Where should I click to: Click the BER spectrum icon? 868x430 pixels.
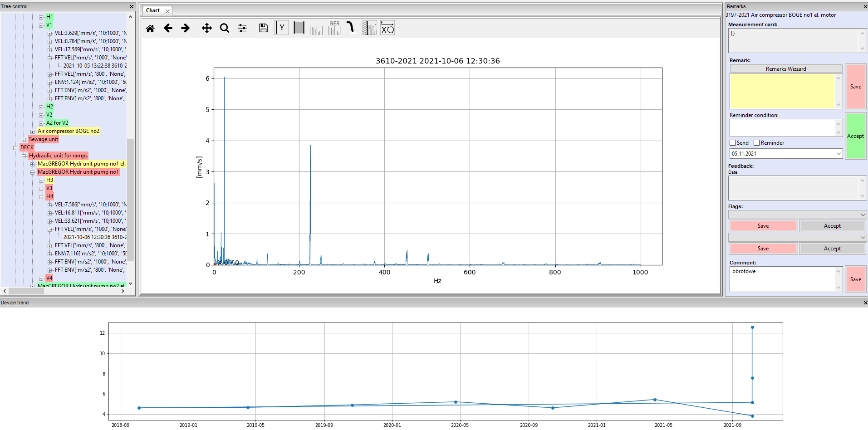(334, 28)
